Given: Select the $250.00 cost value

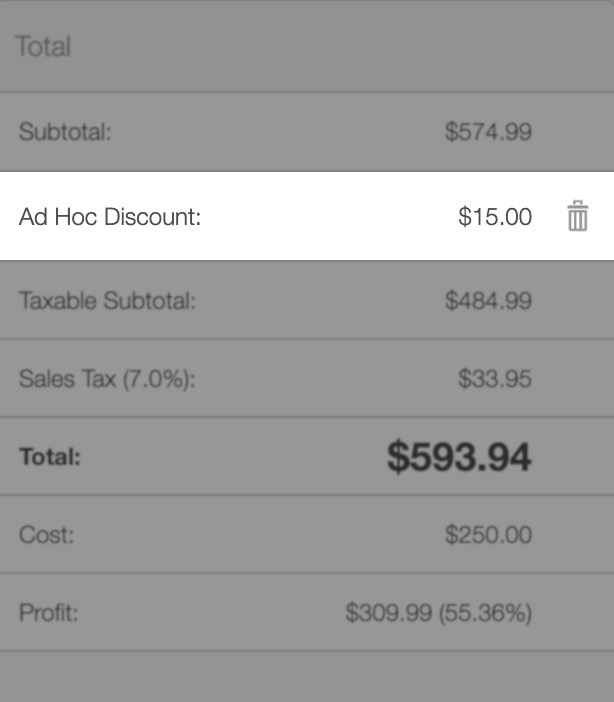Looking at the screenshot, I should 488,535.
